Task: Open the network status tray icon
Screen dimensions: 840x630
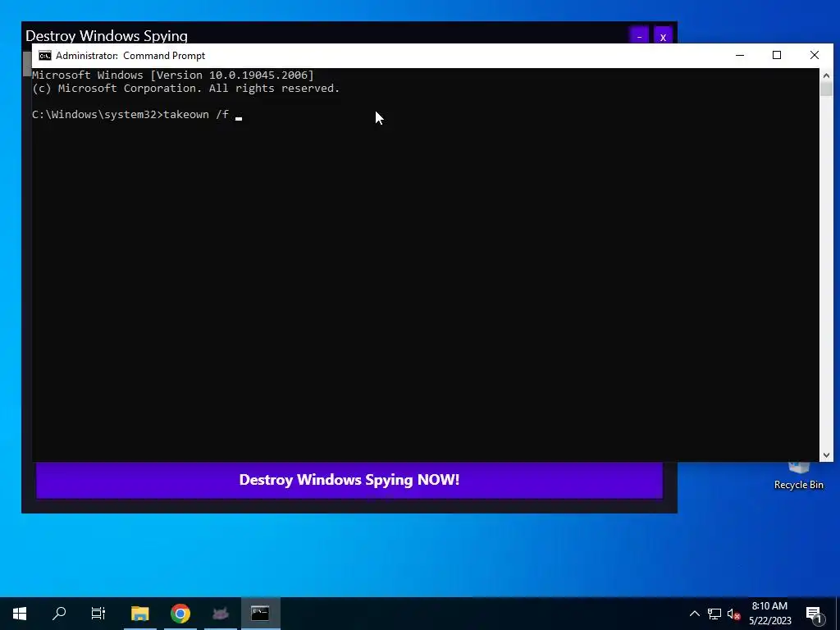Action: [x=714, y=614]
